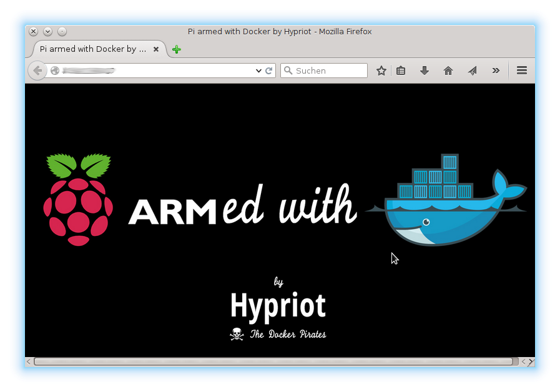Select the Pi armed with Docker tab
The image size is (560, 392).
coord(94,49)
